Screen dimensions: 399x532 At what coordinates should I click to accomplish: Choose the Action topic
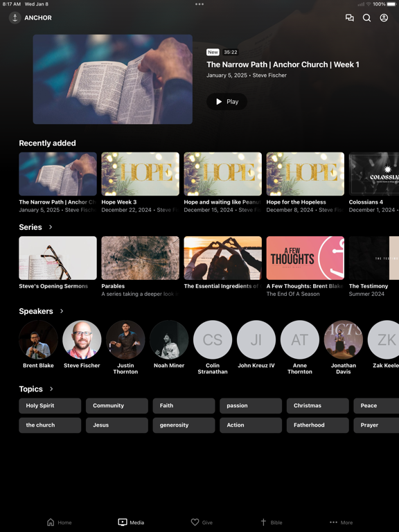[251, 425]
